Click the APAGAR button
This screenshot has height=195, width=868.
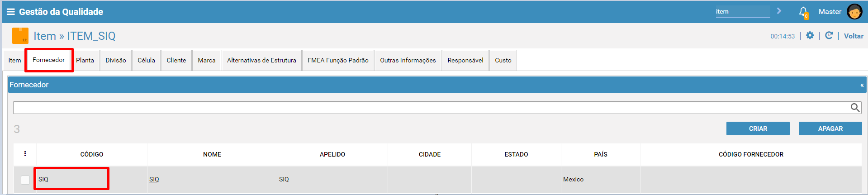[x=830, y=128]
